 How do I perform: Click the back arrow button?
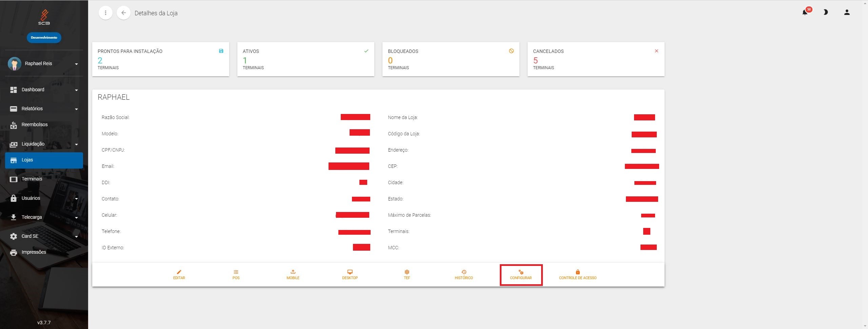[123, 13]
